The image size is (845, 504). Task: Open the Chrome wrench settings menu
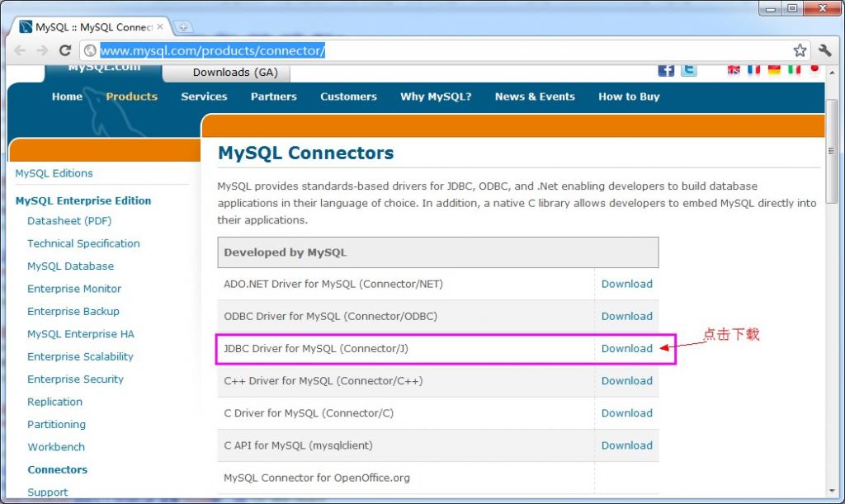[x=825, y=50]
